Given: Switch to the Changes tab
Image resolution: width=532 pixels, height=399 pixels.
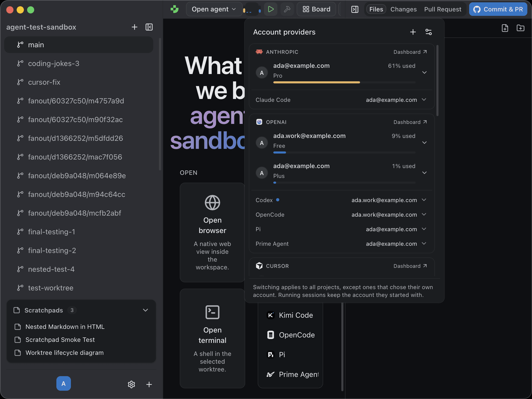Looking at the screenshot, I should click(x=403, y=9).
